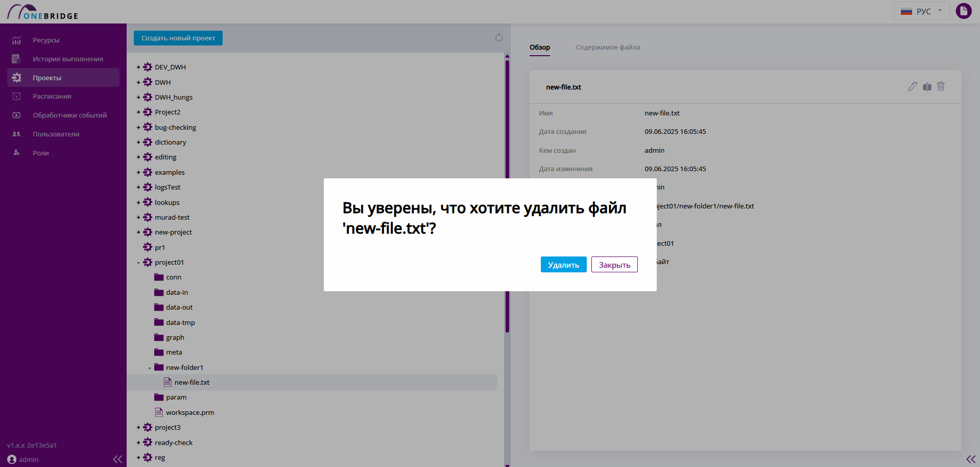
Task: Click the OneBridge logo
Action: (x=43, y=12)
